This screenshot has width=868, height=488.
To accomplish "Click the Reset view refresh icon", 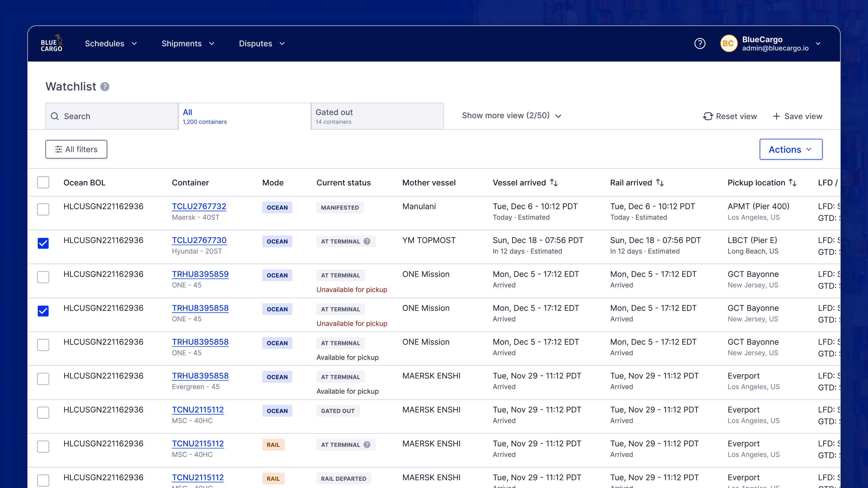I will (x=708, y=116).
